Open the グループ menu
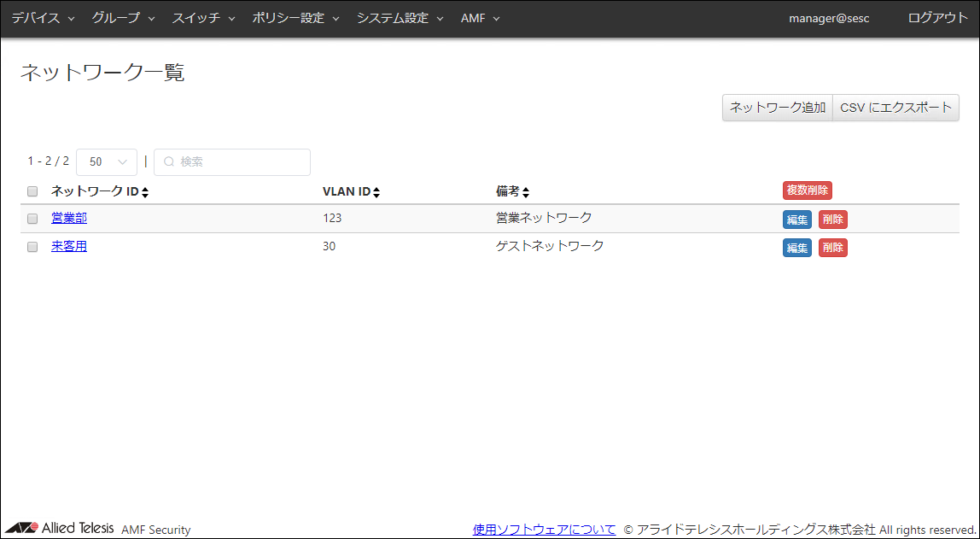Viewport: 980px width, 539px height. (x=123, y=18)
